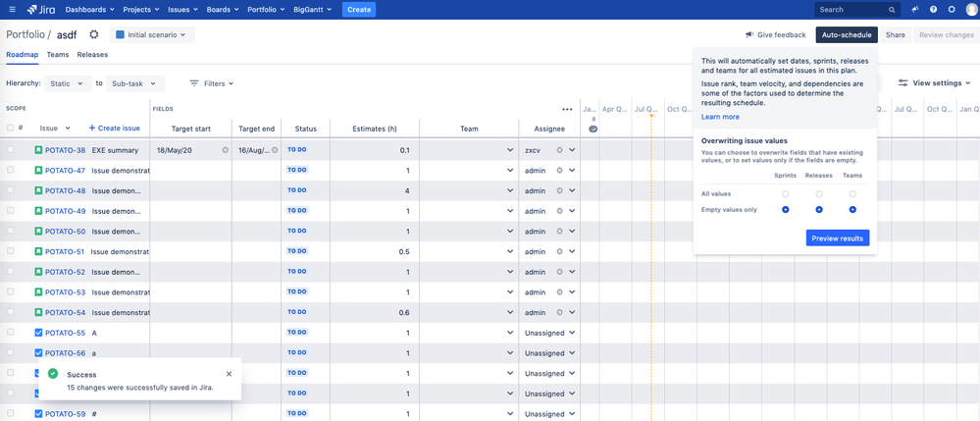
Task: Open the Sub-task hierarchy dropdown
Action: tap(135, 83)
